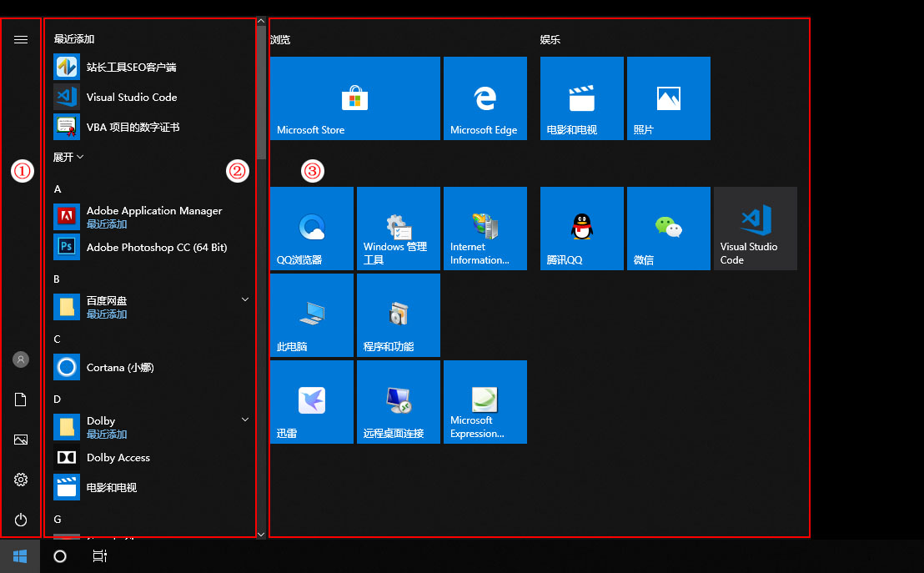Launch Adobe Photoshop CC (64 Bit)
Screen dimensions: 924x573
click(150, 247)
